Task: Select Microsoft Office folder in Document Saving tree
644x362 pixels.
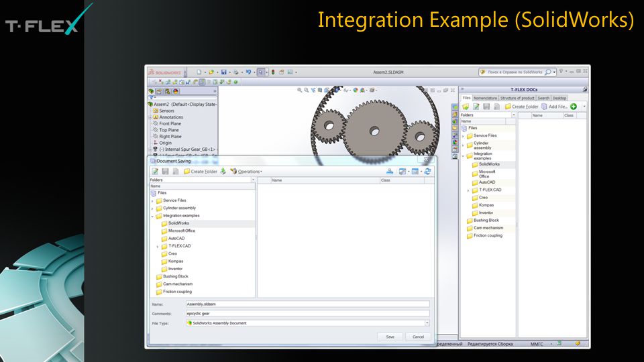Action: (x=182, y=231)
